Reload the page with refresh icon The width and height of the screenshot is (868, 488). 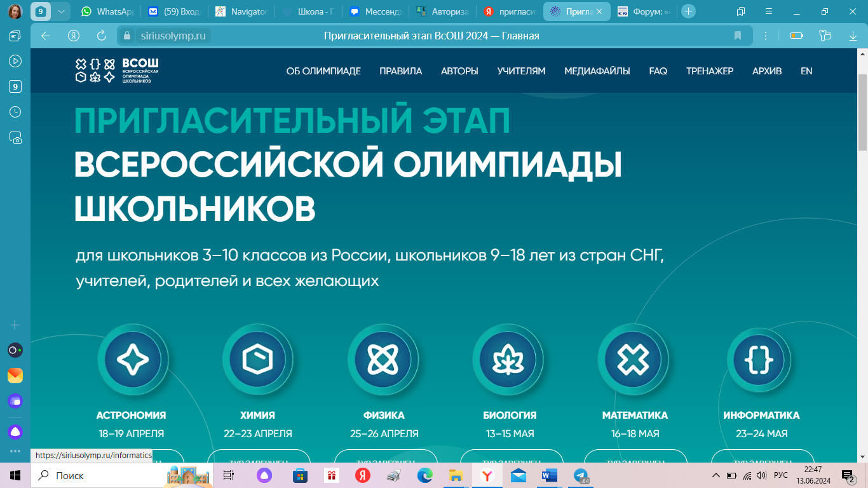tap(102, 36)
